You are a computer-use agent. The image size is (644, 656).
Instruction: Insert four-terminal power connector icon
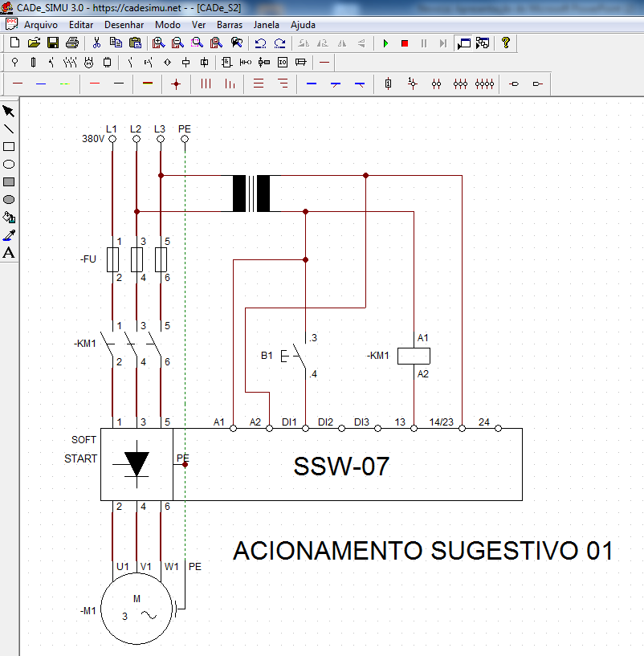pyautogui.click(x=484, y=84)
